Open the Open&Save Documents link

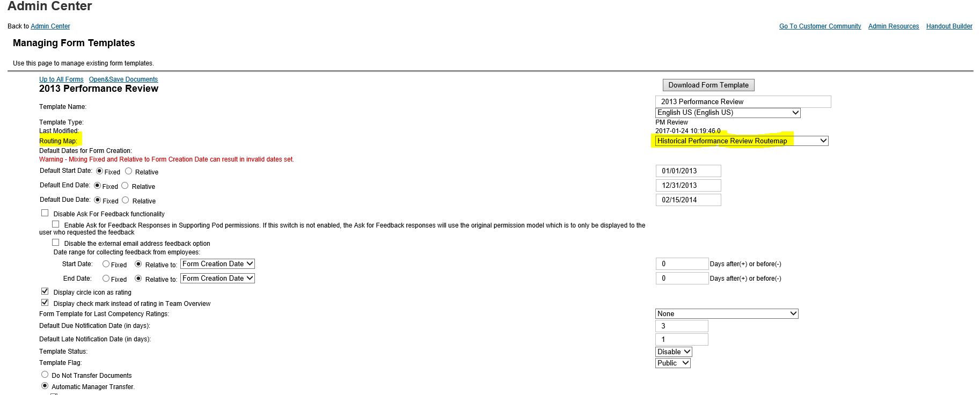(123, 79)
